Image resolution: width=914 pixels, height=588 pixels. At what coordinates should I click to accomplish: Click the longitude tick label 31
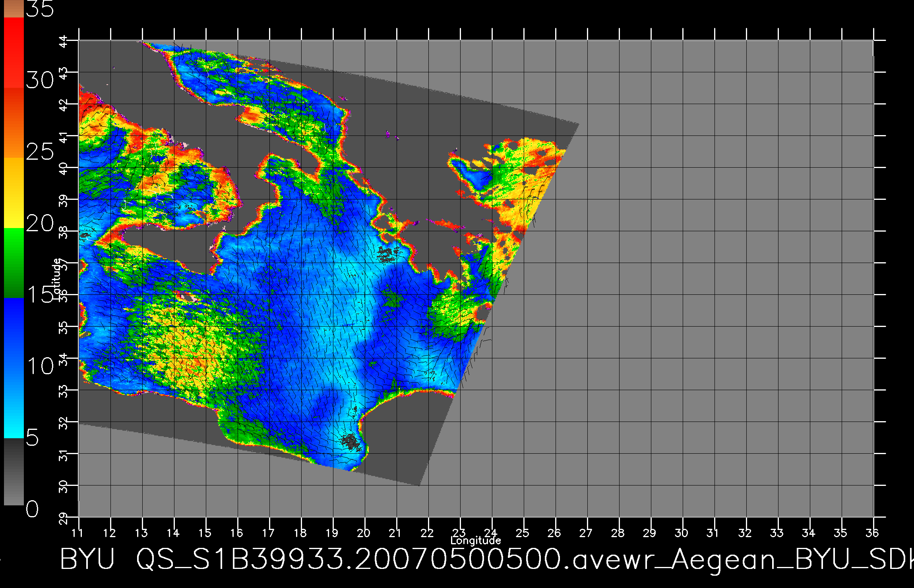[713, 532]
